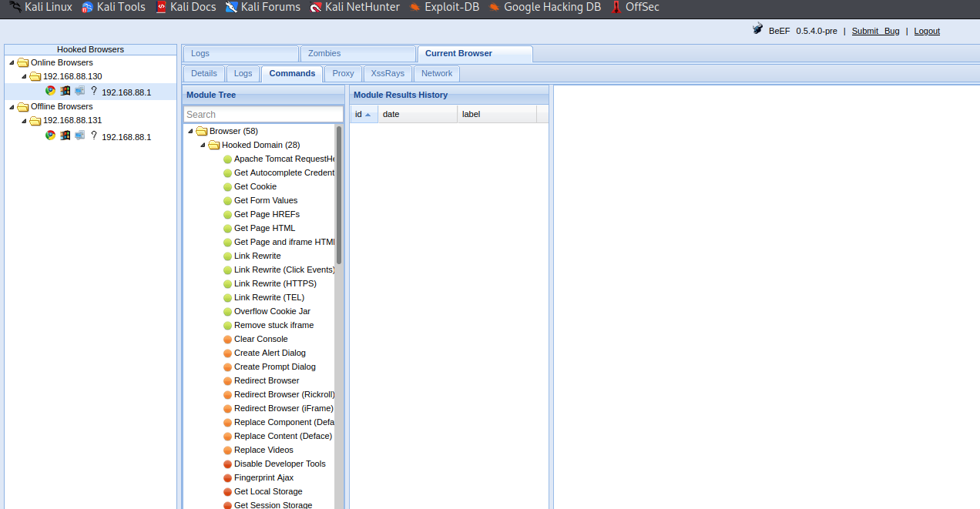Collapse the Browser (58) module folder
The width and height of the screenshot is (980, 509).
click(190, 131)
